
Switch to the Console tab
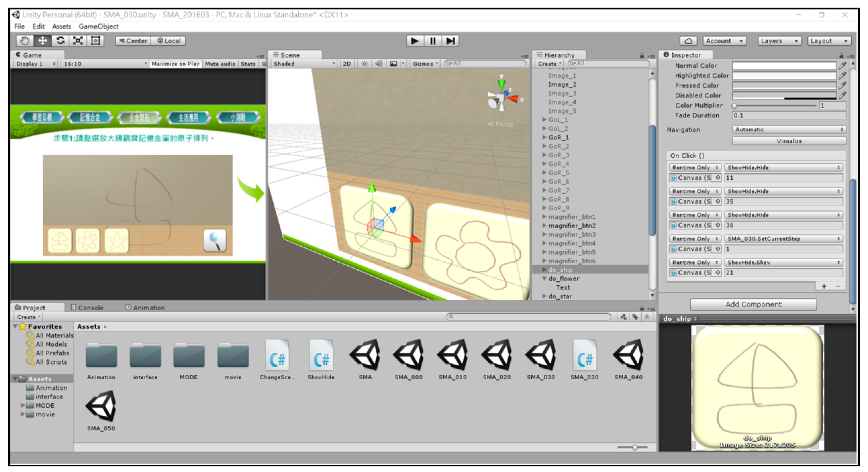87,308
